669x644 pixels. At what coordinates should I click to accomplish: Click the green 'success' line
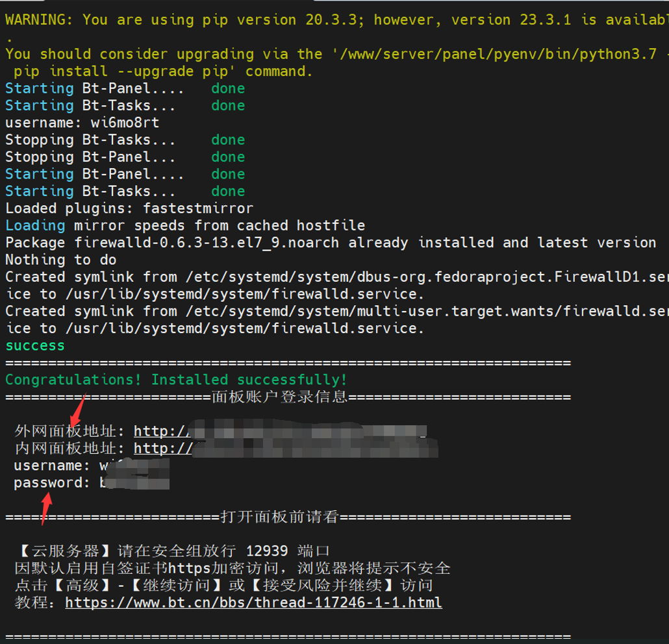tap(35, 345)
